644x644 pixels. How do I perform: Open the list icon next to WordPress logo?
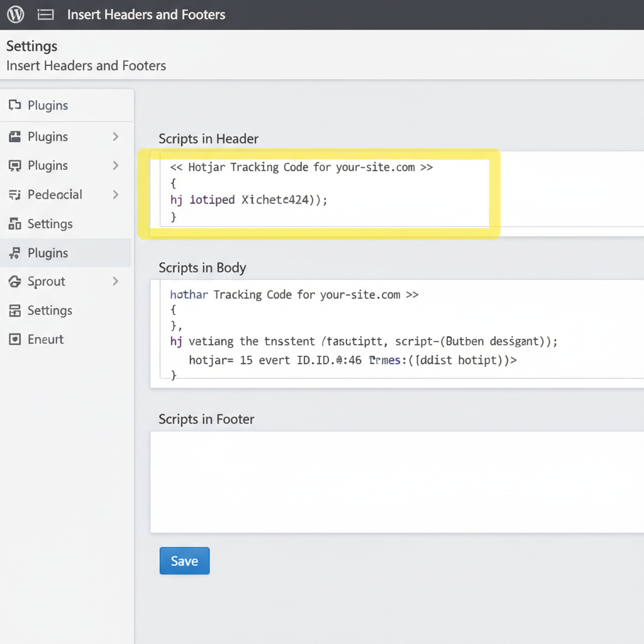(45, 14)
